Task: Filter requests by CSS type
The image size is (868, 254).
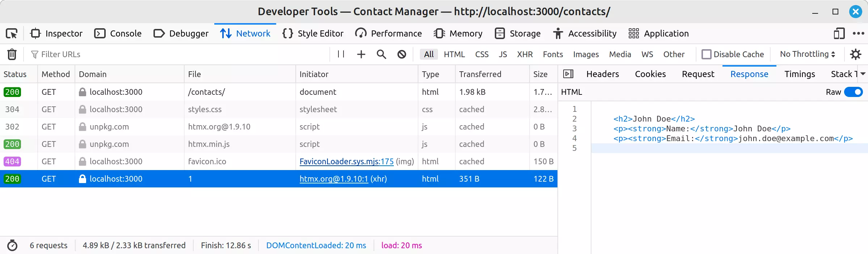Action: click(482, 54)
